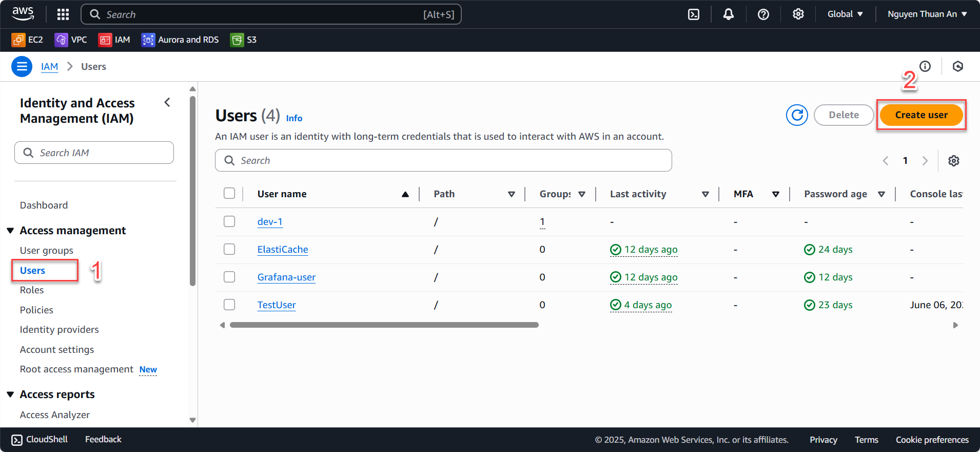980x452 pixels.
Task: Click the AWS logo home icon
Action: 23,14
